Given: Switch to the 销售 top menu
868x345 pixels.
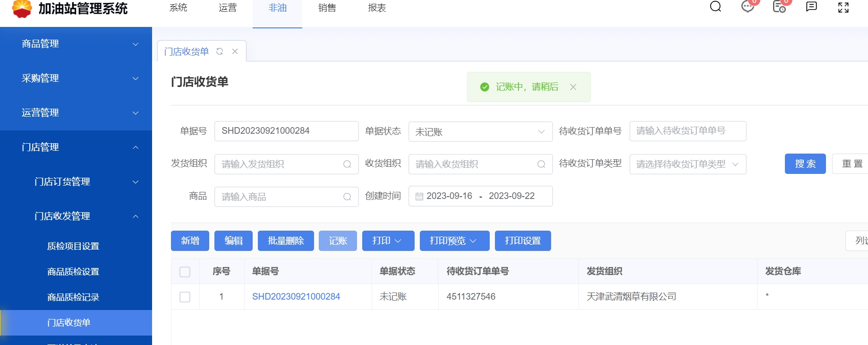Looking at the screenshot, I should coord(327,8).
